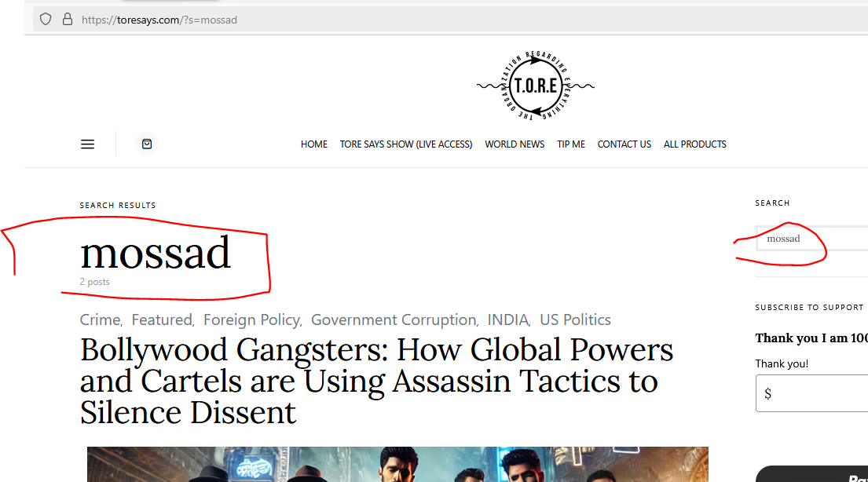
Task: Click the 'Thank you!' label text
Action: pos(782,363)
